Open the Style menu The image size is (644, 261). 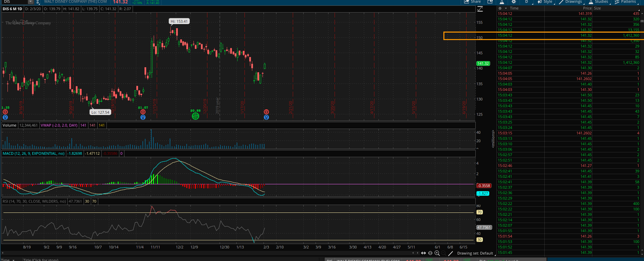pyautogui.click(x=545, y=2)
